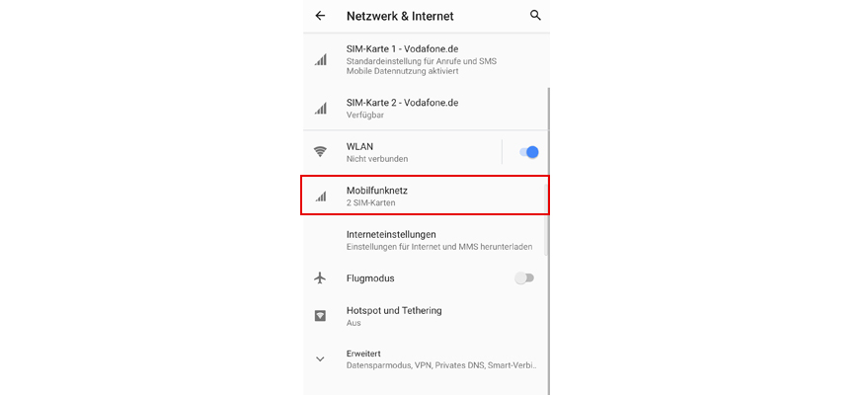This screenshot has height=395, width=868.
Task: Open Interneteinstellungen entry
Action: pyautogui.click(x=427, y=240)
